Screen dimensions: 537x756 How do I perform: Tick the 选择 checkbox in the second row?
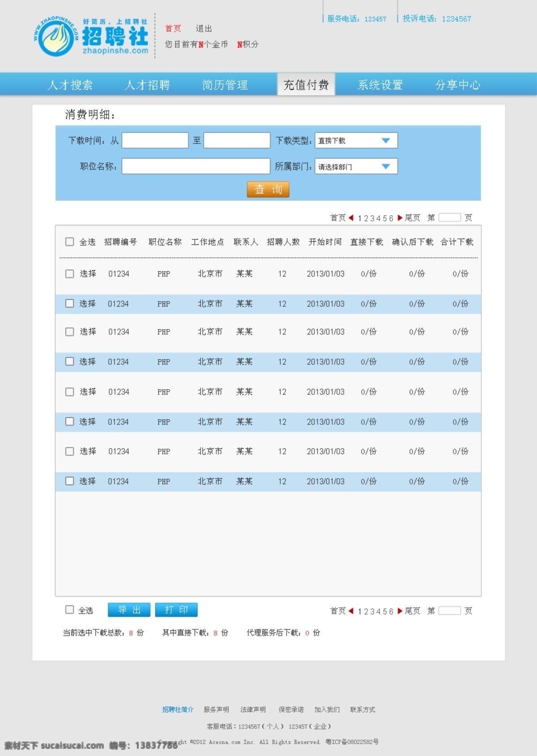tap(69, 303)
